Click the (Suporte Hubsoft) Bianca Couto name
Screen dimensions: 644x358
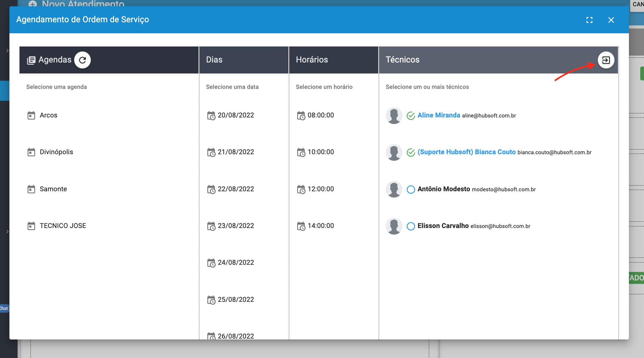(467, 152)
